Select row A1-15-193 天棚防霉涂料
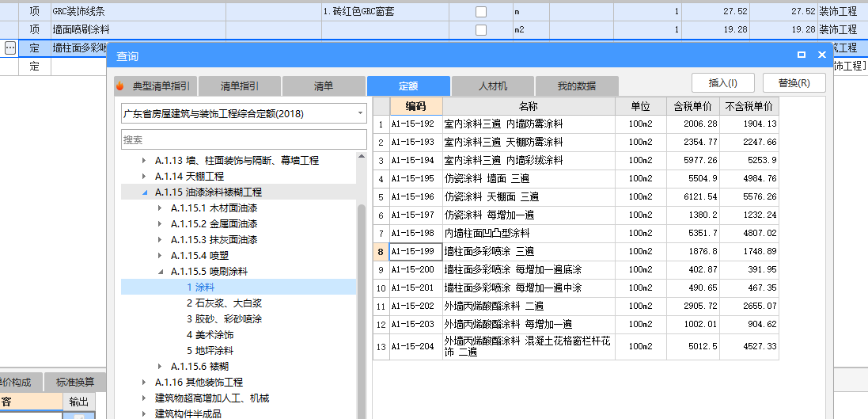 [x=576, y=143]
